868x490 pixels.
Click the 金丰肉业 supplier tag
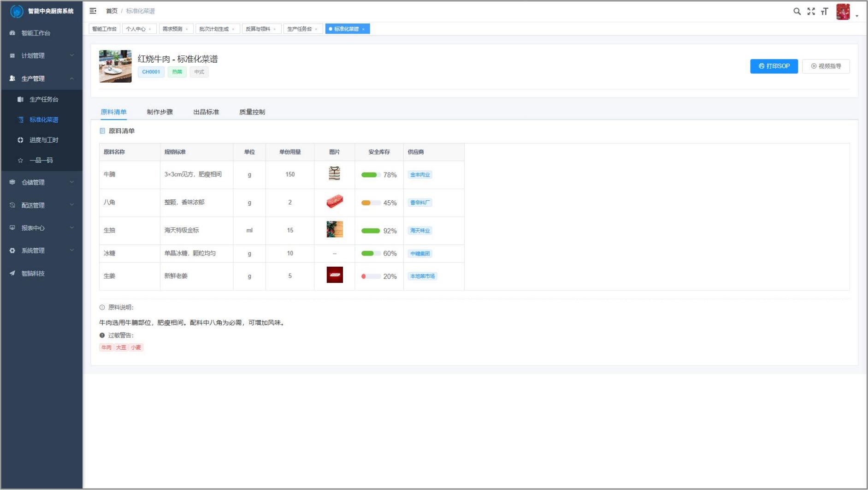coord(420,175)
